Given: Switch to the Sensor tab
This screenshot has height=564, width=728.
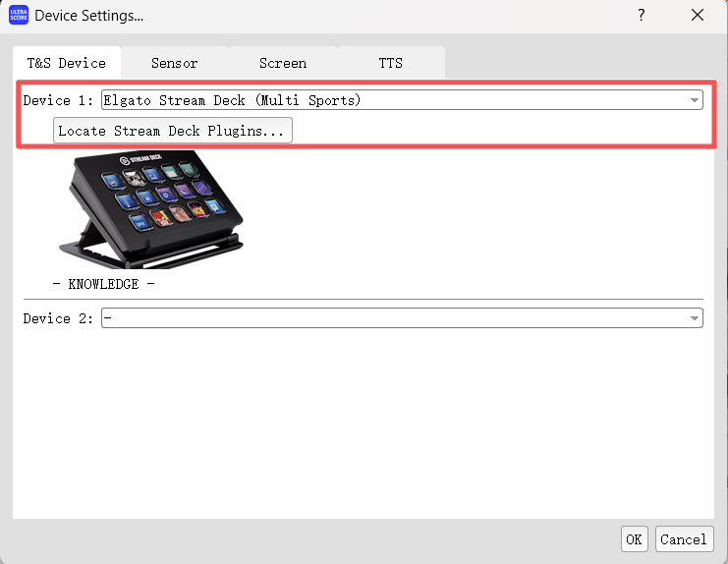Looking at the screenshot, I should click(174, 63).
